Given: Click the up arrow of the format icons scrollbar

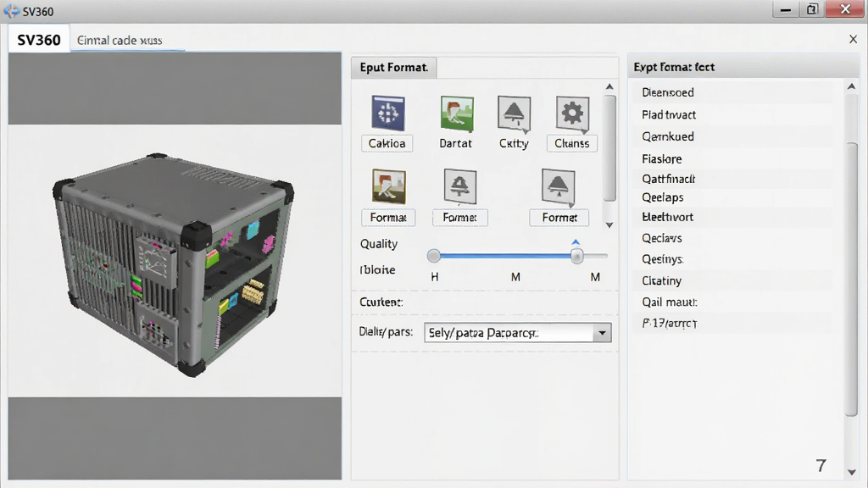Looking at the screenshot, I should pyautogui.click(x=609, y=87).
